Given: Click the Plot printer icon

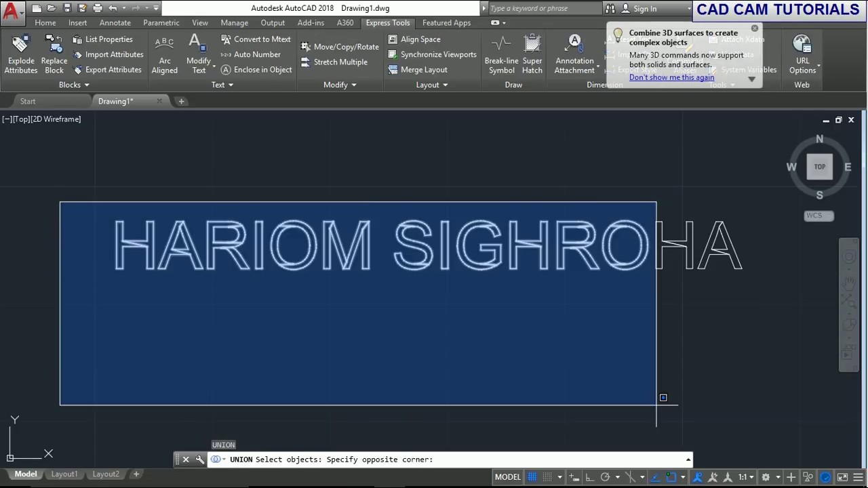Looking at the screenshot, I should click(98, 8).
